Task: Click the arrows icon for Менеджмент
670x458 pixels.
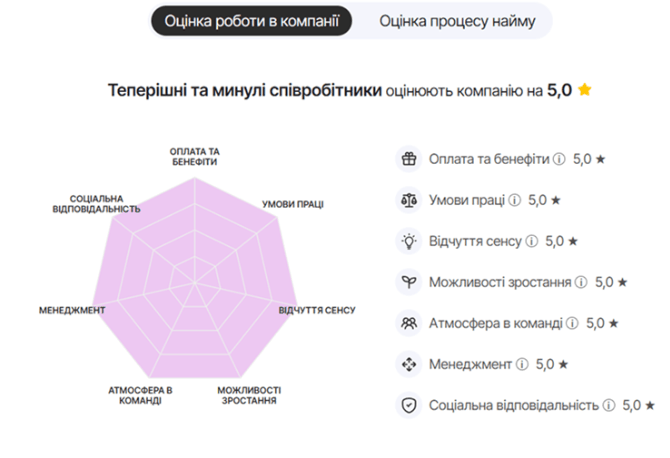Action: [x=409, y=364]
